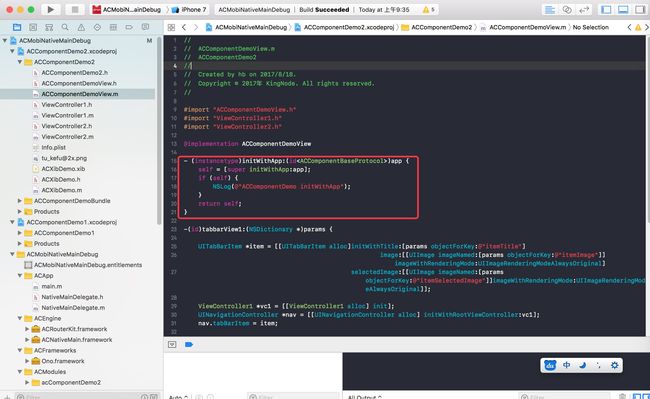
Task: Click No Selection in the jump bar
Action: [x=591, y=27]
